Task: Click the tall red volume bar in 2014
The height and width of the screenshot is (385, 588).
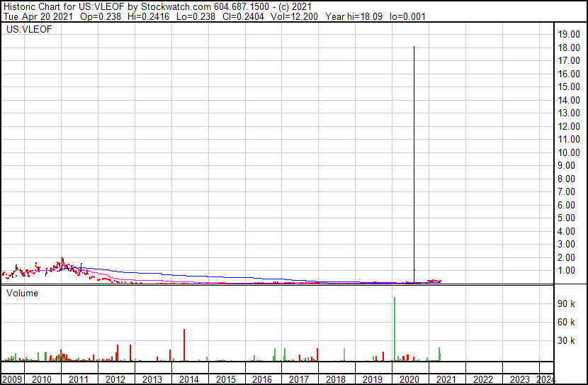Action: pos(184,345)
